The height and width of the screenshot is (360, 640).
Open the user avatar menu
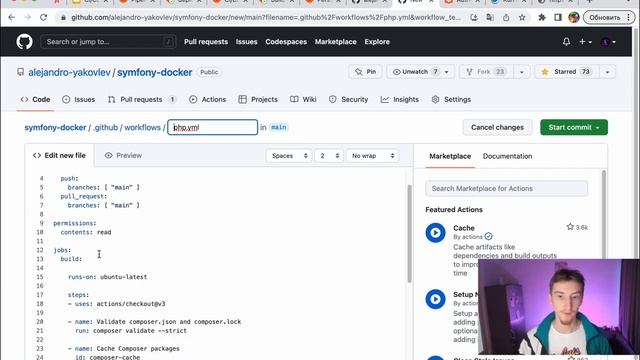coord(608,42)
